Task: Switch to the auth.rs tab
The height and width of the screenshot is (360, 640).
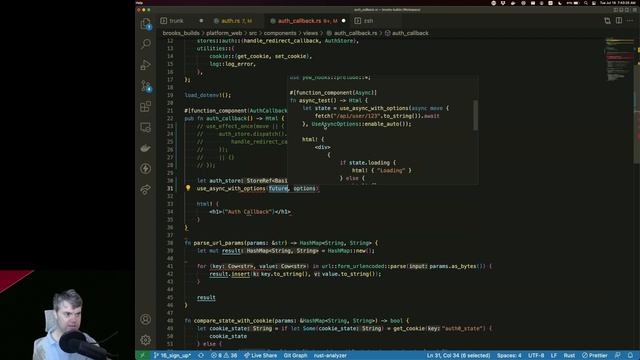Action: pos(236,21)
